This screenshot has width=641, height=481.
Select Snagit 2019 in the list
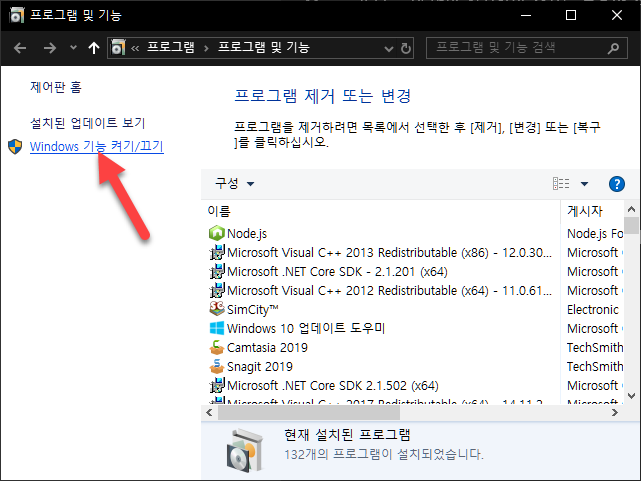pos(260,367)
